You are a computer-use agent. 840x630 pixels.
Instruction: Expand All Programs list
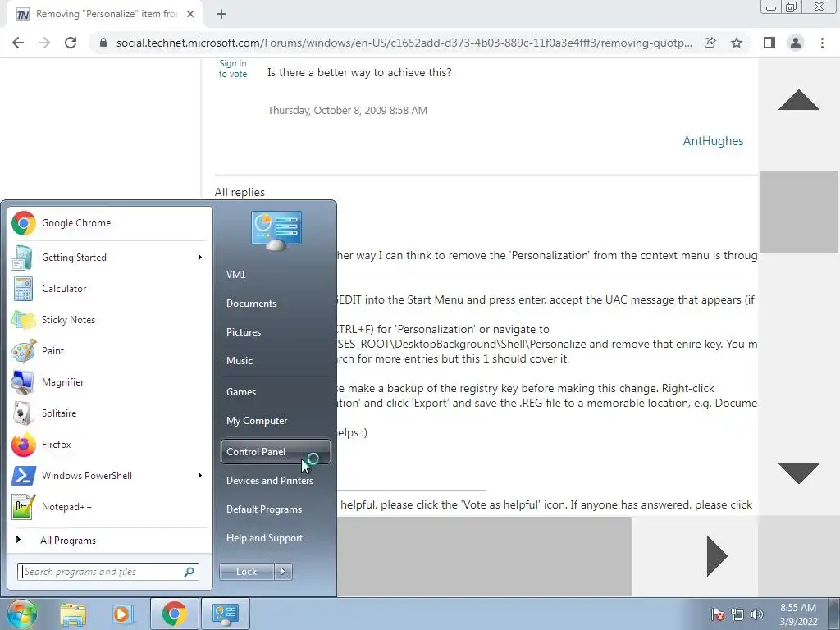click(x=67, y=540)
